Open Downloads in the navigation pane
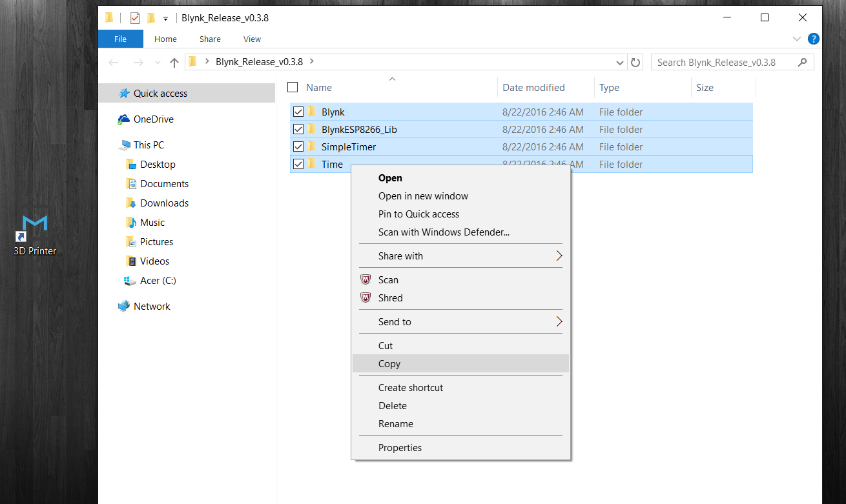The width and height of the screenshot is (846, 504). coord(164,203)
